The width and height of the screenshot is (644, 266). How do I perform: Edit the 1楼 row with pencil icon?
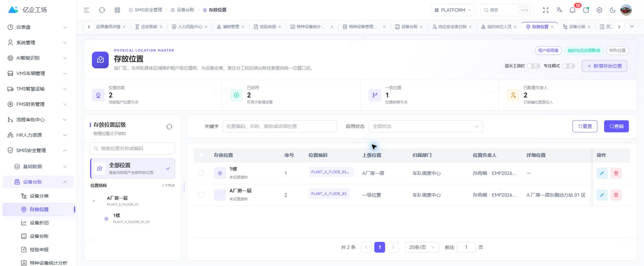602,173
